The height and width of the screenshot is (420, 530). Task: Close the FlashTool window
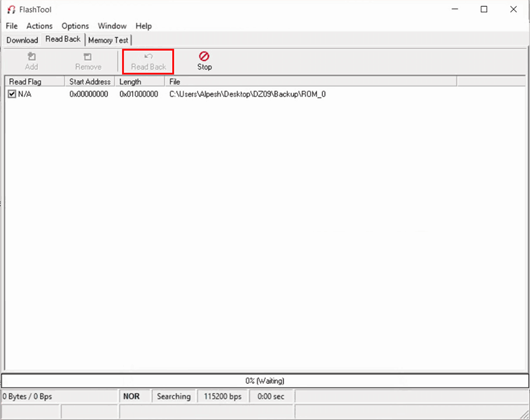[513, 9]
